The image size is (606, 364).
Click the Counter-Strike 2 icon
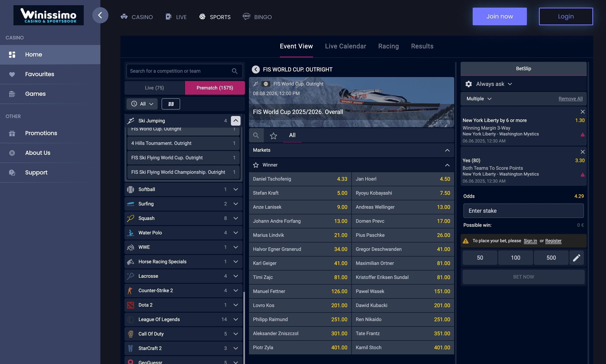click(130, 291)
